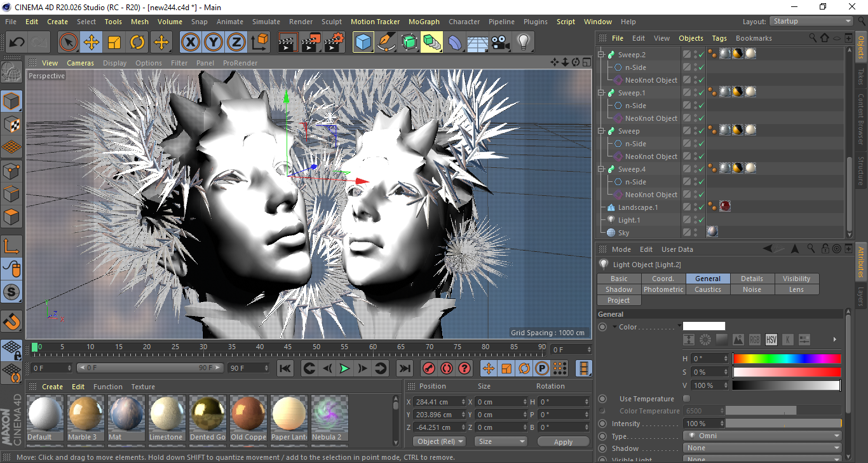
Task: Select the Live Selection tool
Action: point(69,43)
